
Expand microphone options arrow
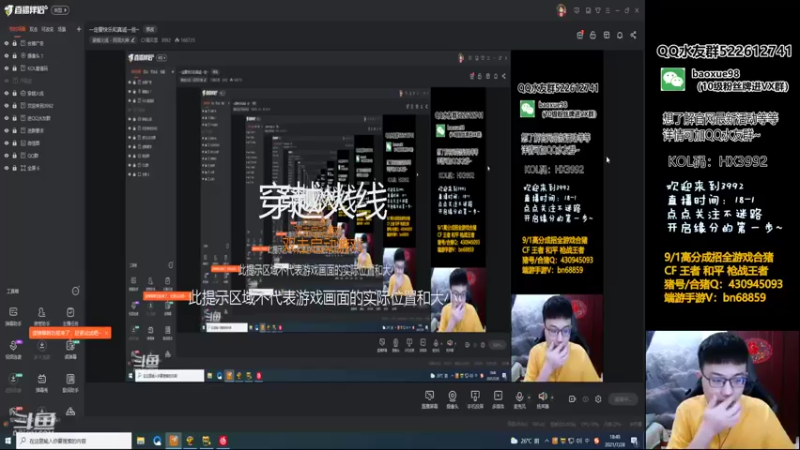(529, 397)
